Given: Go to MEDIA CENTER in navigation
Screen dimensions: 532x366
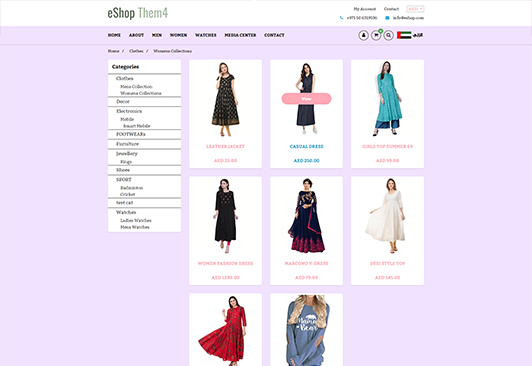Looking at the screenshot, I should [x=240, y=35].
